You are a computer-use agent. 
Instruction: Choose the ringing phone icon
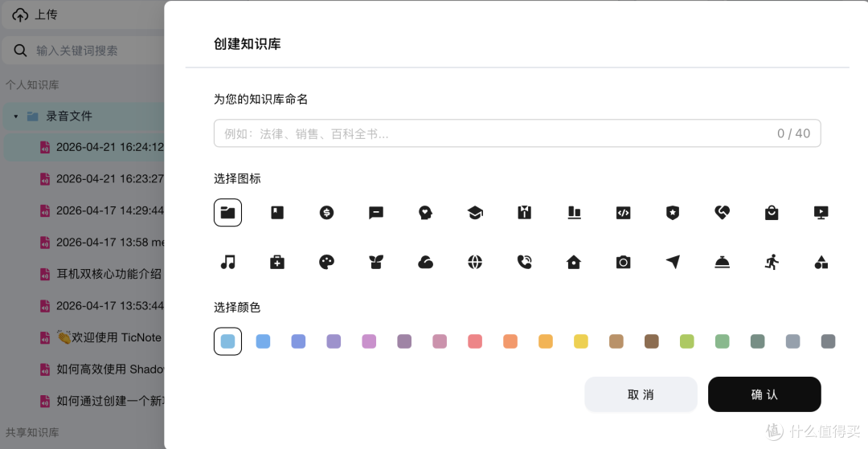click(524, 262)
